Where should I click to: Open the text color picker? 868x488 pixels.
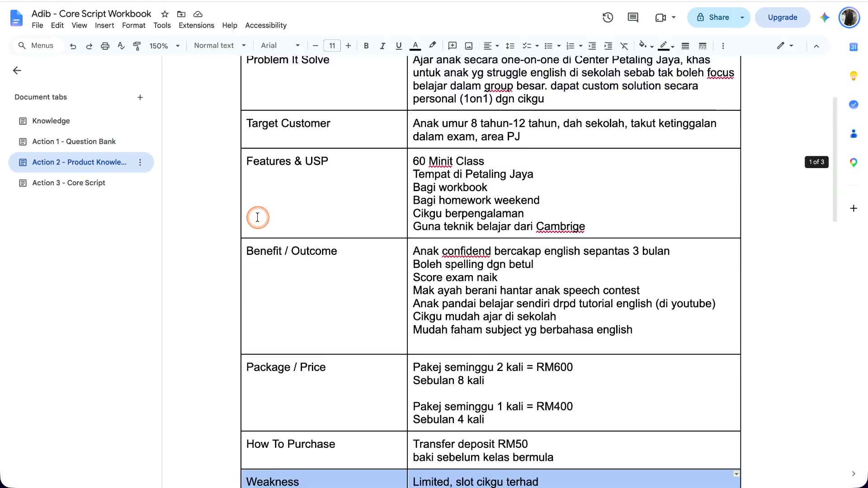415,46
